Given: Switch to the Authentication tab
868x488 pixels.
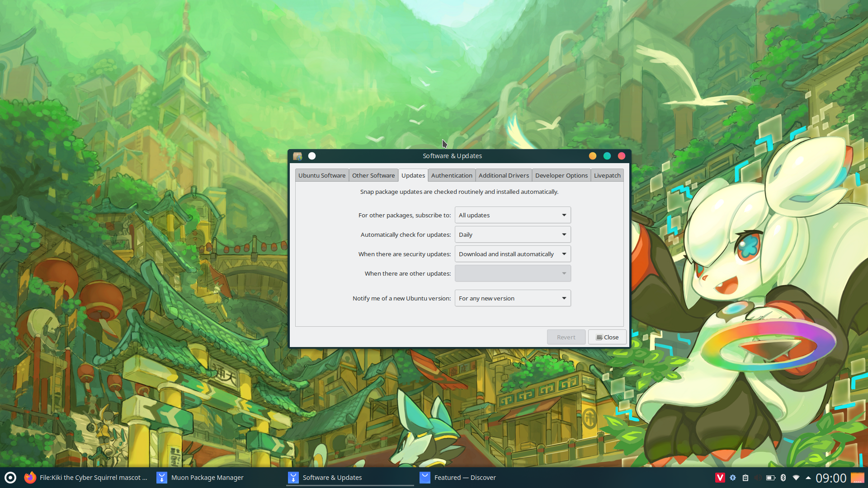Looking at the screenshot, I should (452, 175).
